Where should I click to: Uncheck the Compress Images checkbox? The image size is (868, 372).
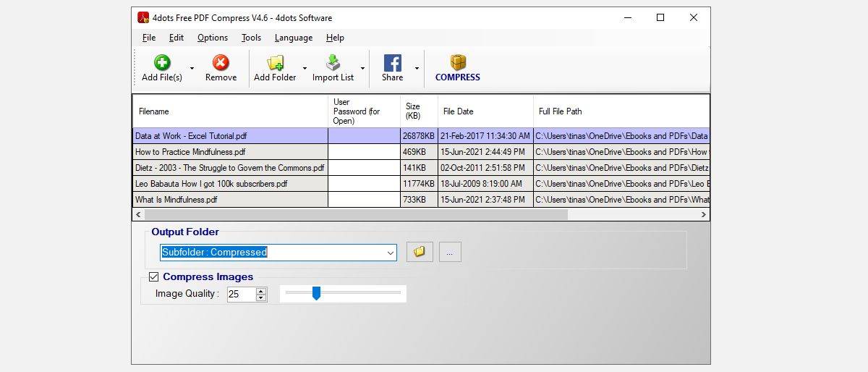click(153, 276)
